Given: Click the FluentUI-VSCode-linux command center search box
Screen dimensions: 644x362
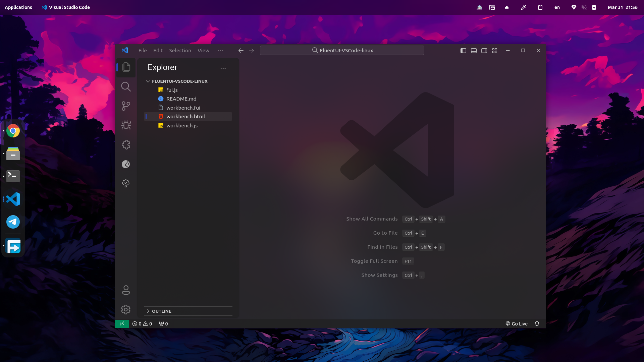Looking at the screenshot, I should pos(342,51).
